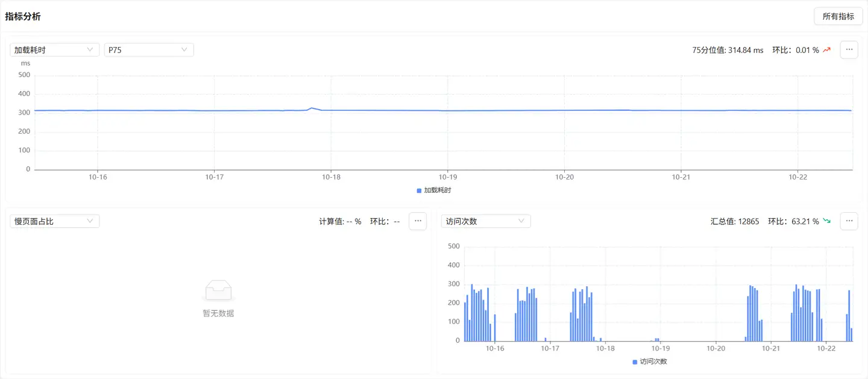Viewport: 868px width, 379px height.
Task: Open the 访问次数 metric dropdown
Action: coord(485,221)
